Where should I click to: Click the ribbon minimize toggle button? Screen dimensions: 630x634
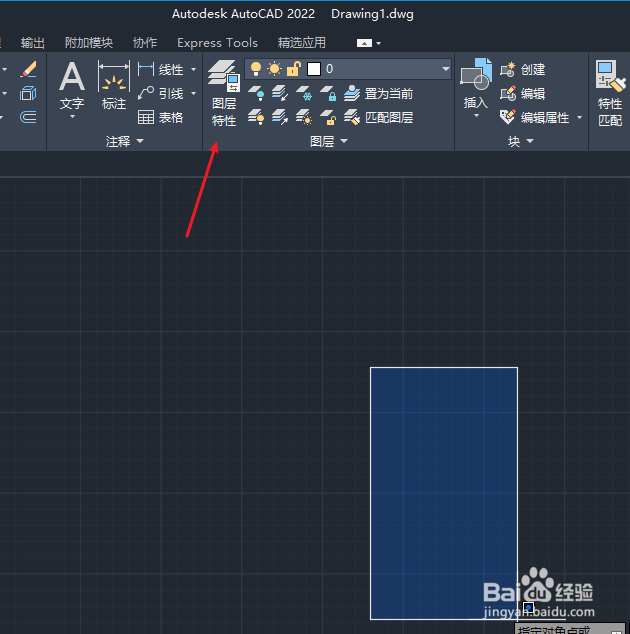pos(364,43)
